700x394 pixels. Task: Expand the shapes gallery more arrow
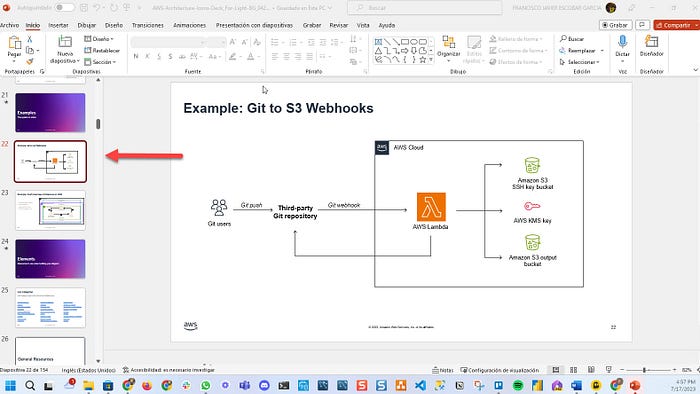coord(431,59)
